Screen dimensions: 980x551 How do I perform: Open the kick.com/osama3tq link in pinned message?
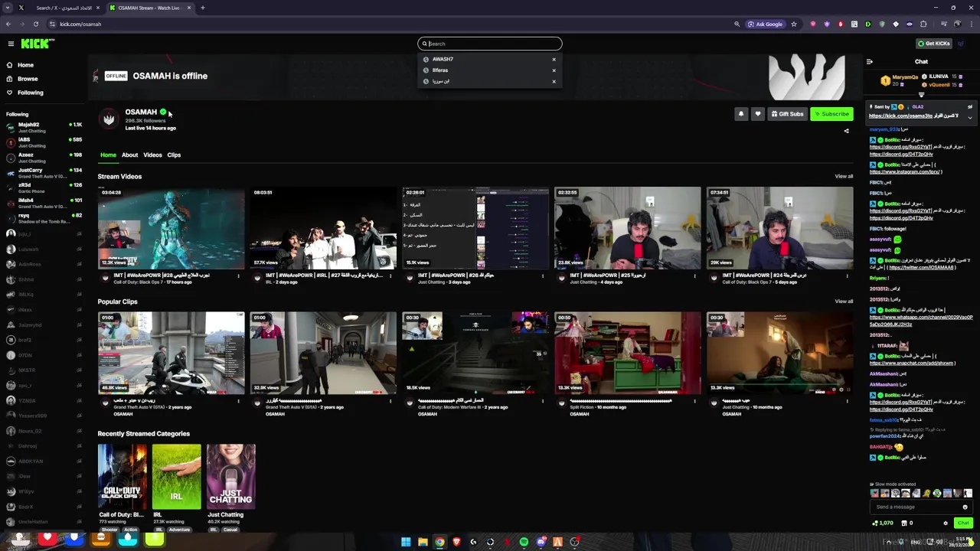click(900, 116)
